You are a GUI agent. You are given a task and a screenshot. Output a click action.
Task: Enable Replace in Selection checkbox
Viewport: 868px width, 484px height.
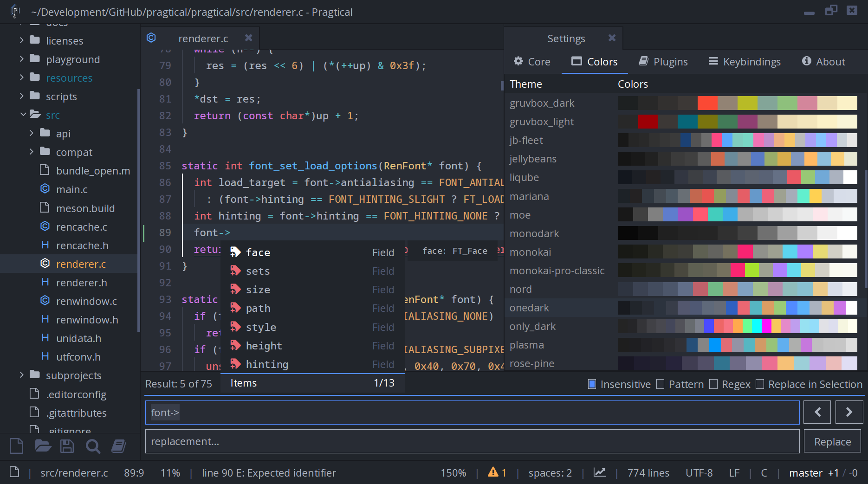760,384
